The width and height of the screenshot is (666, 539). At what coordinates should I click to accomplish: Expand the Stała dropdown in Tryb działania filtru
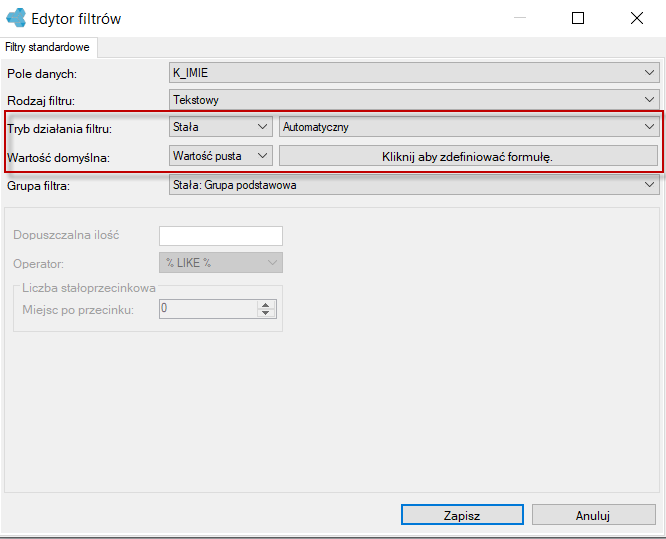pyautogui.click(x=220, y=127)
